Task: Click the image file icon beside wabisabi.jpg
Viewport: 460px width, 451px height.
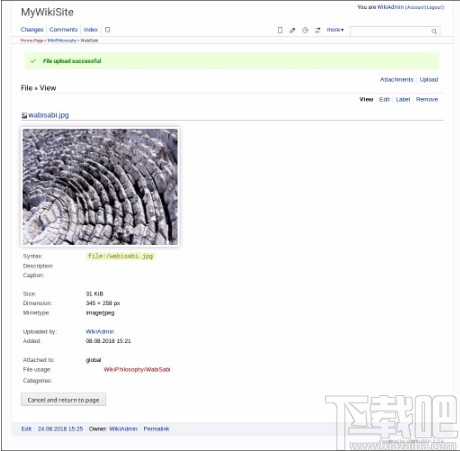Action: 24,116
